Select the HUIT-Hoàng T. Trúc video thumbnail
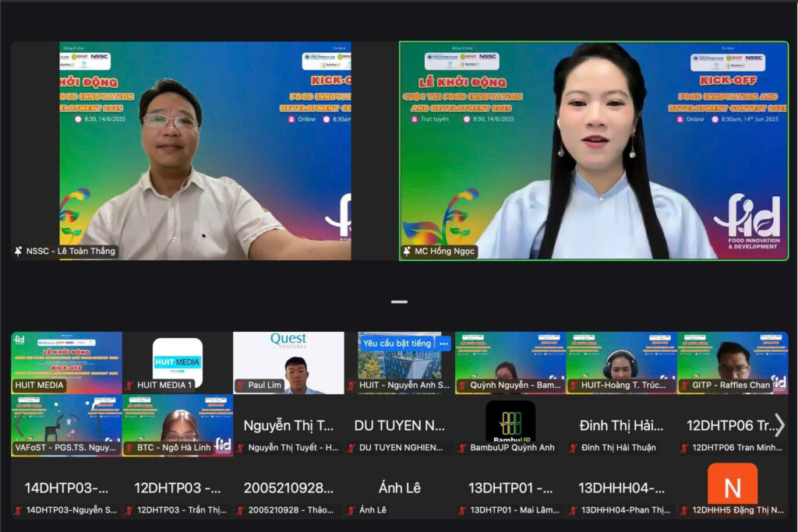Image resolution: width=798 pixels, height=532 pixels. pos(621,358)
